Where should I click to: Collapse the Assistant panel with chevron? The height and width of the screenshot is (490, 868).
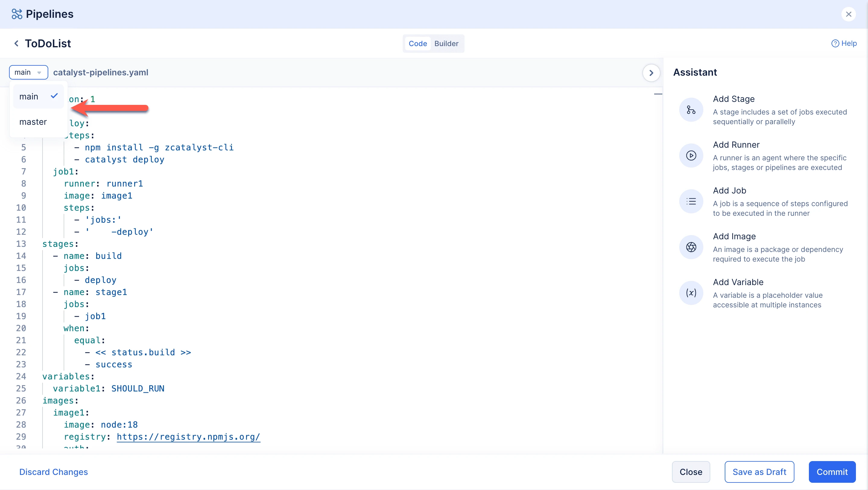click(651, 73)
